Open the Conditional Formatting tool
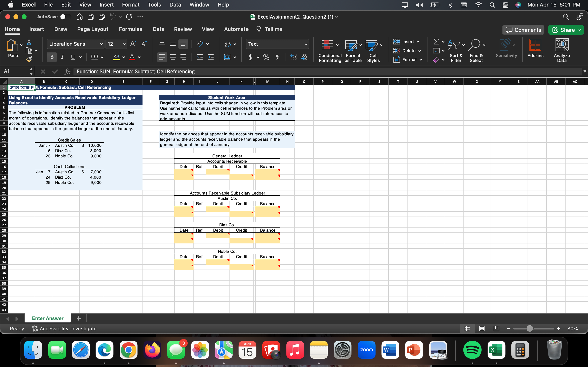Screen dimensions: 588x367 tap(329, 50)
